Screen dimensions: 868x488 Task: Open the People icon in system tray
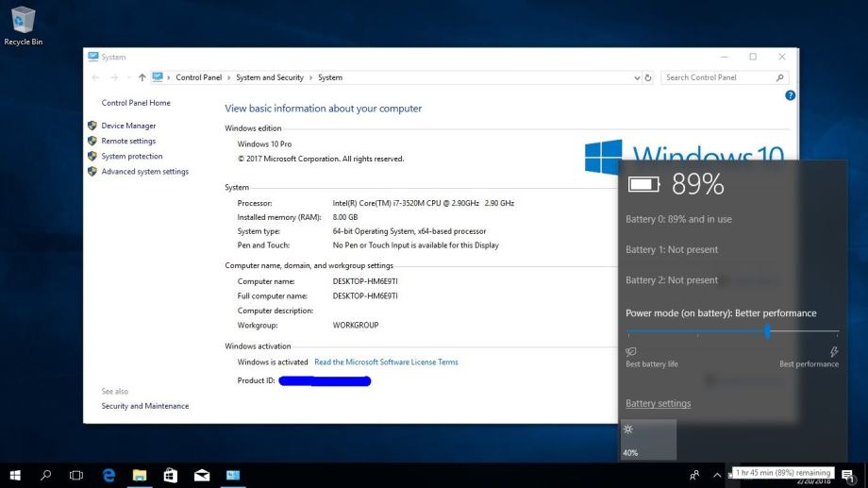click(694, 476)
